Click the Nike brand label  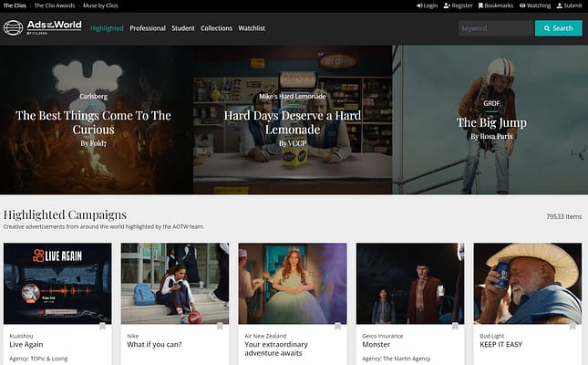pyautogui.click(x=133, y=336)
